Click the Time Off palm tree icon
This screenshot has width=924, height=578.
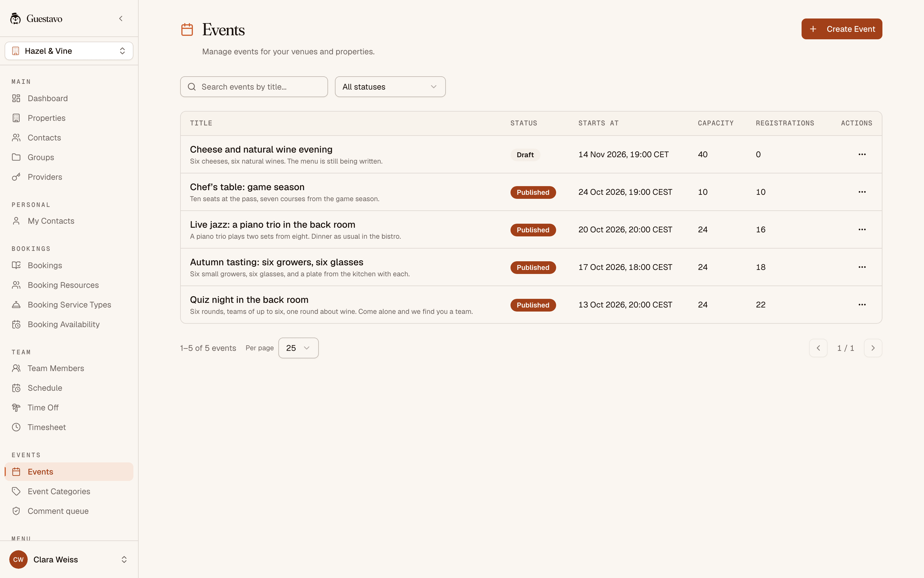[x=16, y=407]
